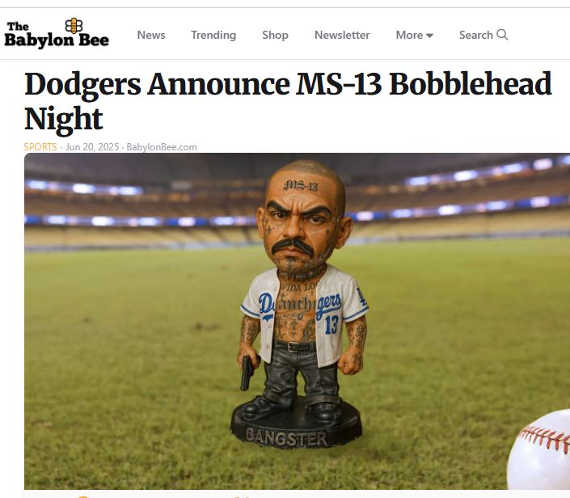Image resolution: width=570 pixels, height=498 pixels.
Task: Click the Dodgers MS-13 Bobblehead headline
Action: 288,100
